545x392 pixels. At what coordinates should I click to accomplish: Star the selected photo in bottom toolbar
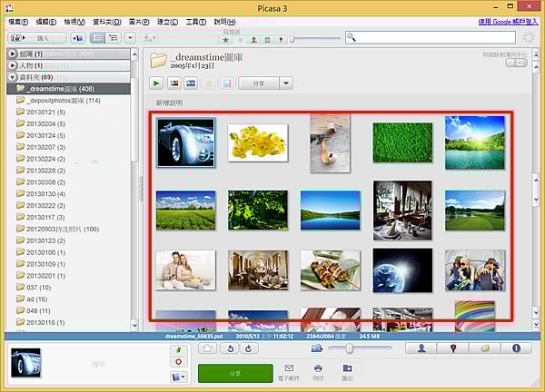(x=207, y=348)
